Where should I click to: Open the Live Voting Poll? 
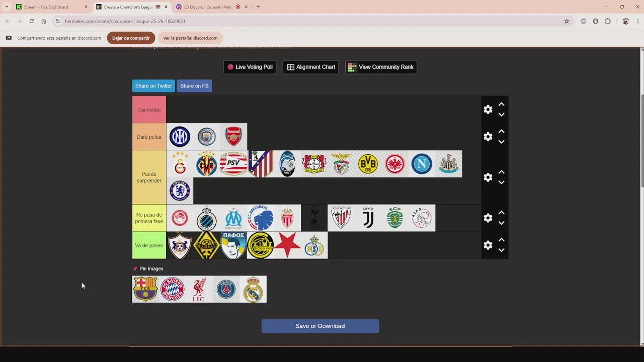250,67
